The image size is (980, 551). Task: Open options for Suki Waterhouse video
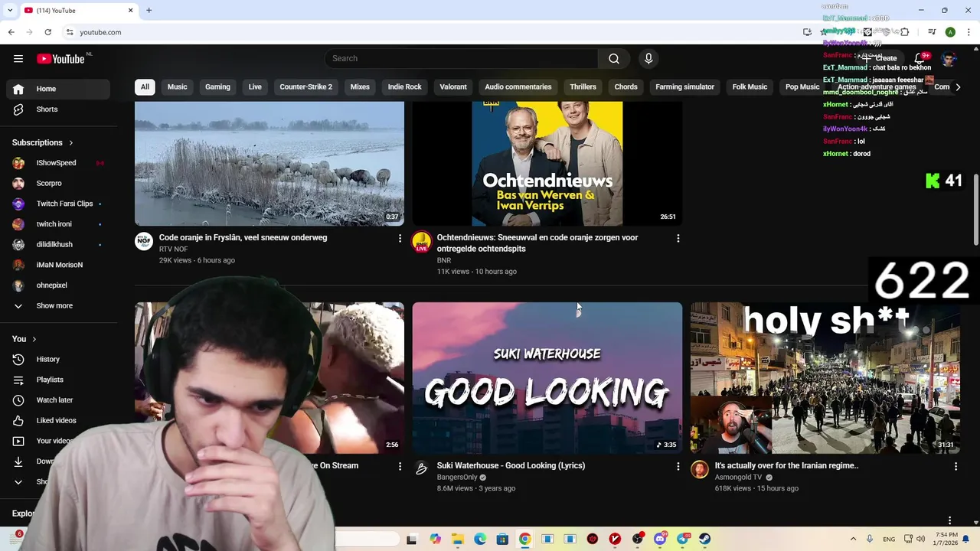coord(678,466)
